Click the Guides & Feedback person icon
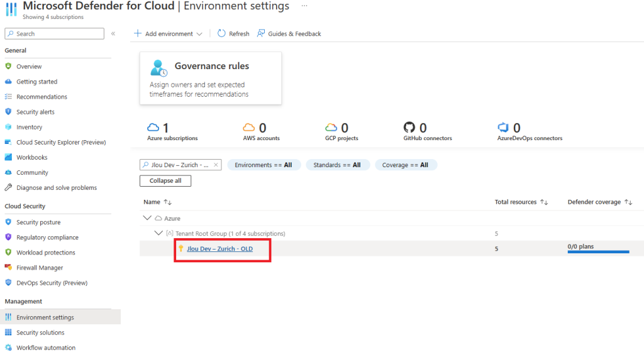 point(261,33)
